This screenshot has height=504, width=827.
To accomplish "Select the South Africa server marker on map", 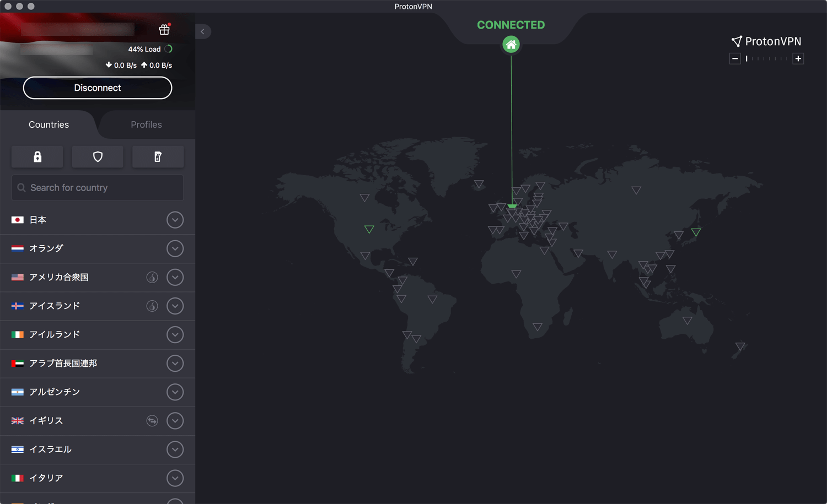I will pyautogui.click(x=538, y=327).
